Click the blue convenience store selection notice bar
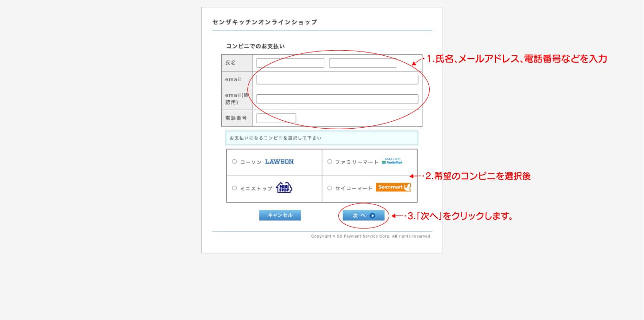The height and width of the screenshot is (320, 644). point(322,138)
